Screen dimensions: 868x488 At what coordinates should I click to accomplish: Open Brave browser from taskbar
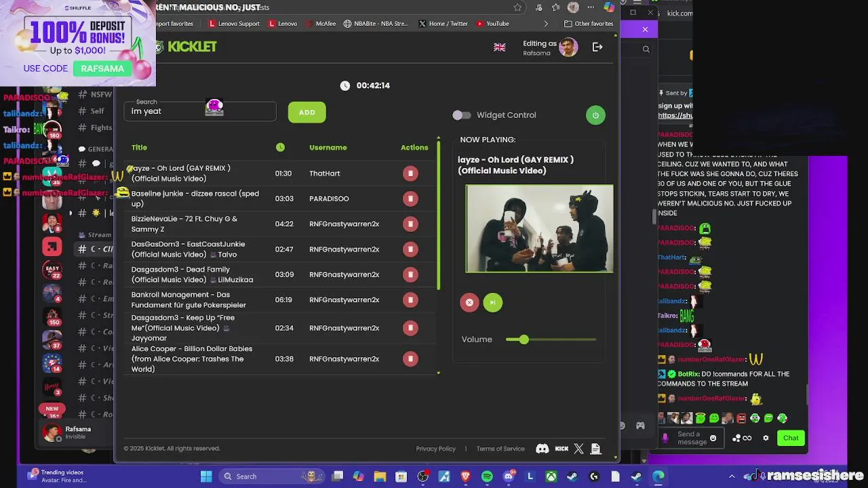point(465,476)
